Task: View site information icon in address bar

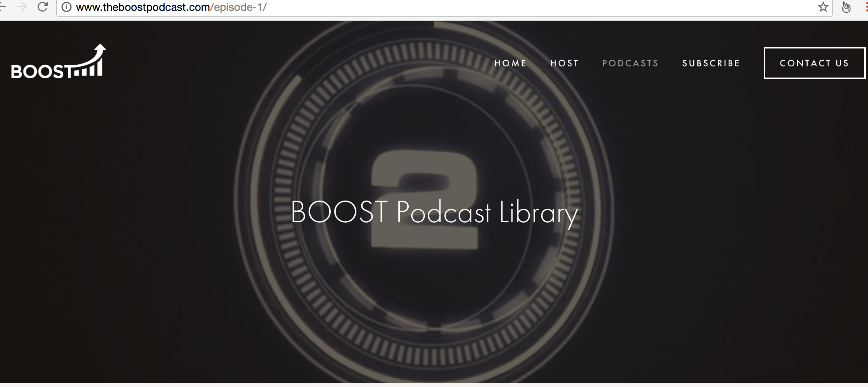Action: coord(66,7)
